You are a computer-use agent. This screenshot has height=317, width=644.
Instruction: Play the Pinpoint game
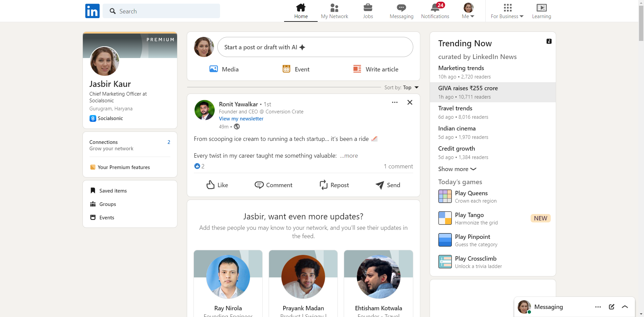pyautogui.click(x=493, y=240)
